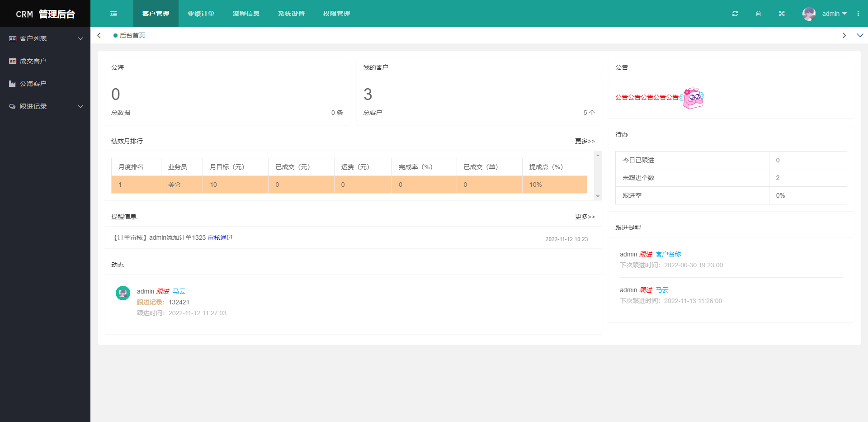Click 订单审核 reminder message text

click(x=159, y=237)
